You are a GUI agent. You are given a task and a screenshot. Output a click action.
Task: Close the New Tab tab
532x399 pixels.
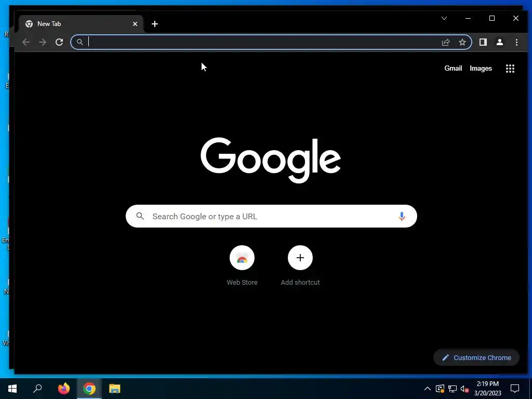point(135,24)
